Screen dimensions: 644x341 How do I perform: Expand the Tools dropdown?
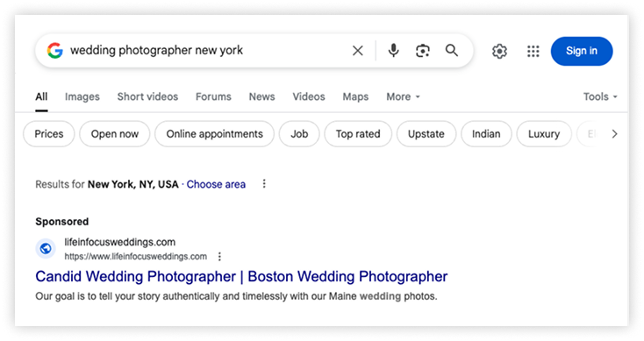tap(600, 96)
